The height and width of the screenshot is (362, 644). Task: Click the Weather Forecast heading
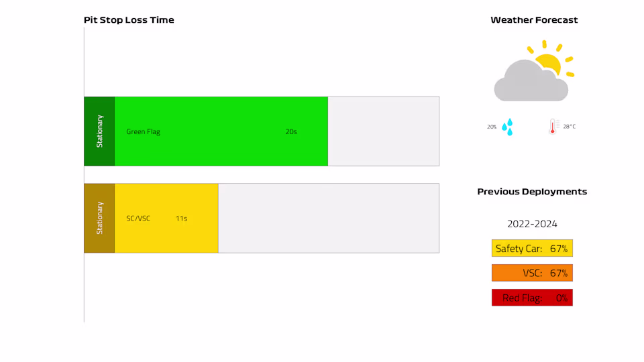point(534,20)
